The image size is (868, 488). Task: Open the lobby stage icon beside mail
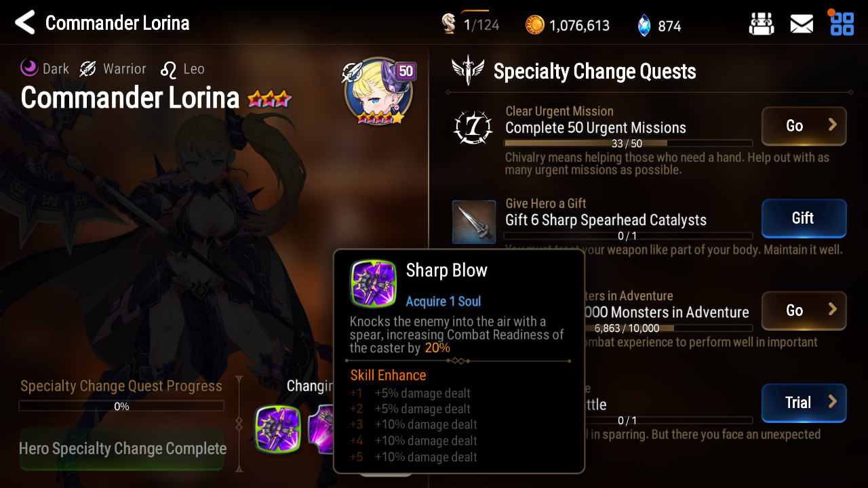pyautogui.click(x=762, y=24)
